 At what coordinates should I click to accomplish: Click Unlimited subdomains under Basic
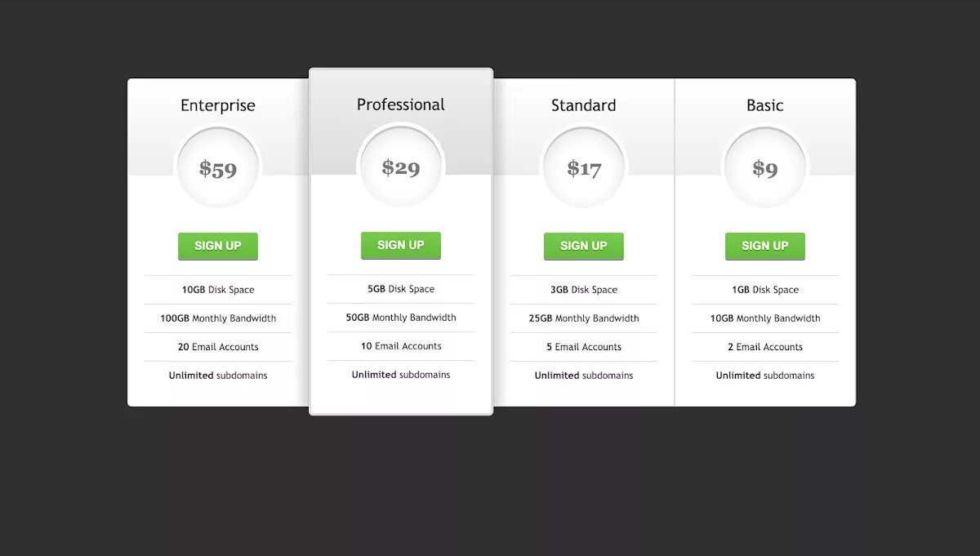pos(765,376)
